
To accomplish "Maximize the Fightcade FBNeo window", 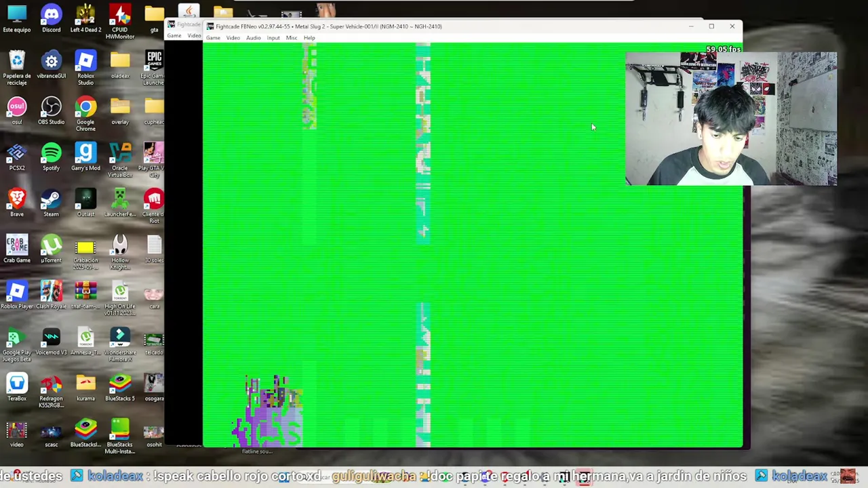I will click(x=711, y=26).
